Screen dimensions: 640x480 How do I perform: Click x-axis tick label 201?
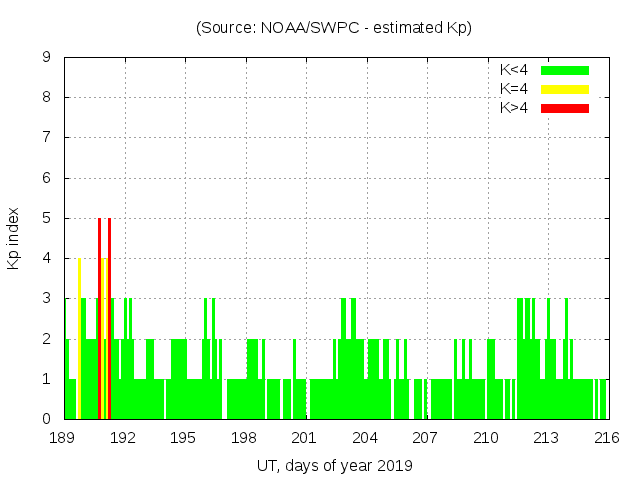pos(304,437)
